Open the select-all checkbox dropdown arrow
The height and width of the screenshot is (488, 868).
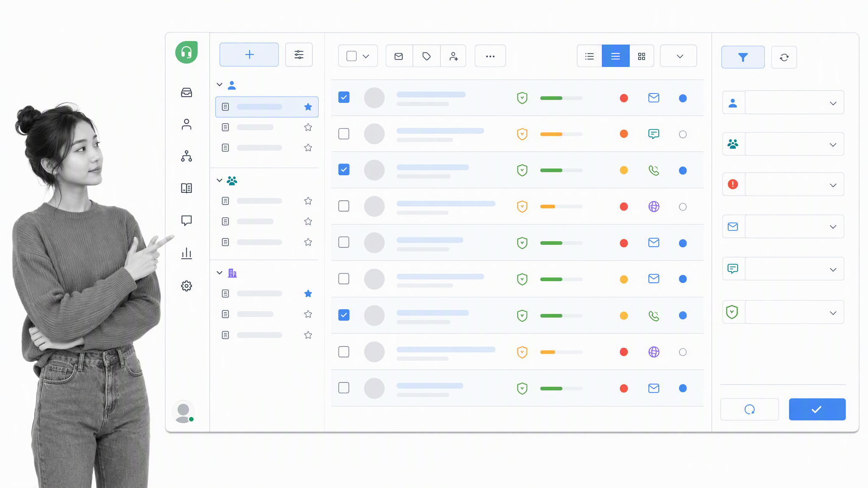[366, 56]
